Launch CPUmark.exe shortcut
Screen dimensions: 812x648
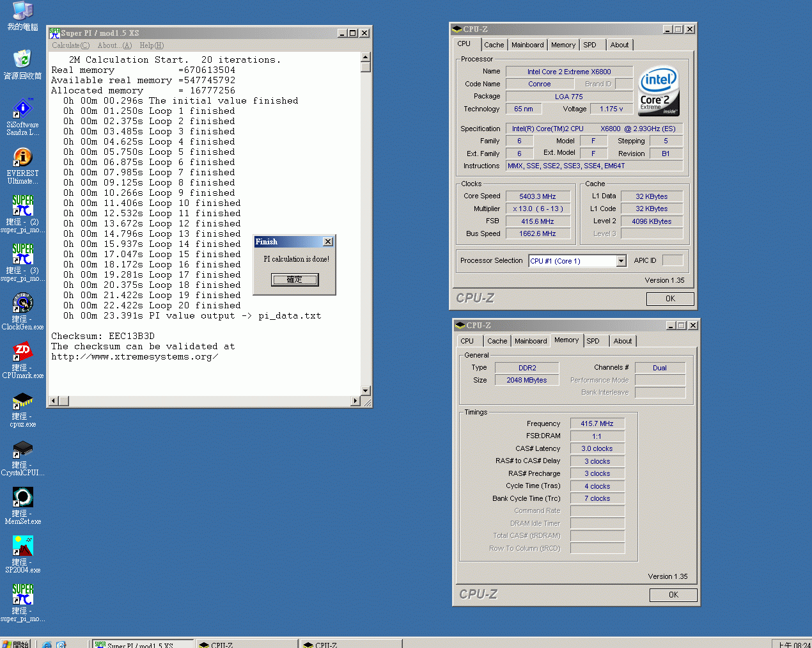pos(23,360)
